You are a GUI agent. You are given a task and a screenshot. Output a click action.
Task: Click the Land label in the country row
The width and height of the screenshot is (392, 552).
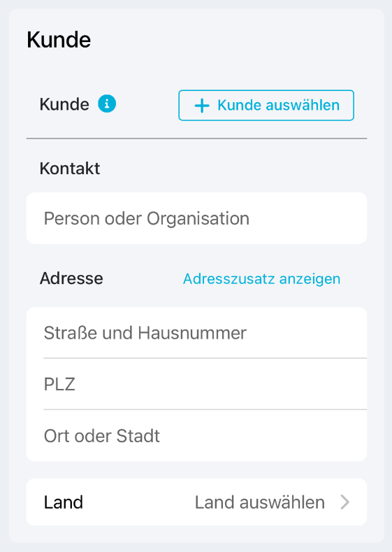[x=64, y=502]
